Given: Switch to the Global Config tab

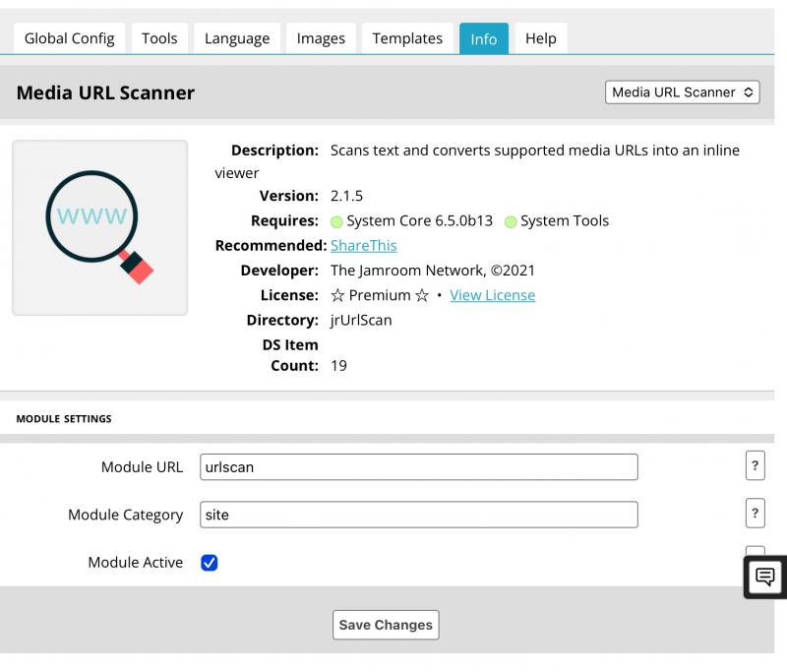Looking at the screenshot, I should (69, 38).
